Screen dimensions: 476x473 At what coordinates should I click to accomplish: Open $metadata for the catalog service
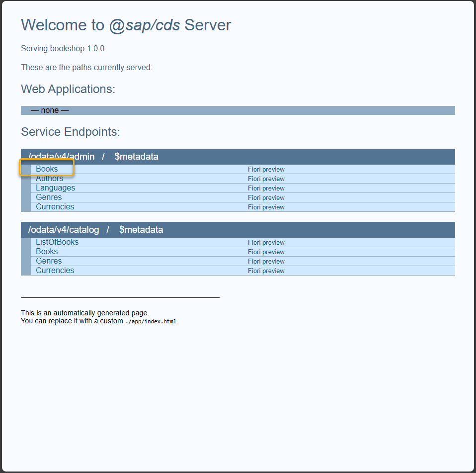point(141,230)
